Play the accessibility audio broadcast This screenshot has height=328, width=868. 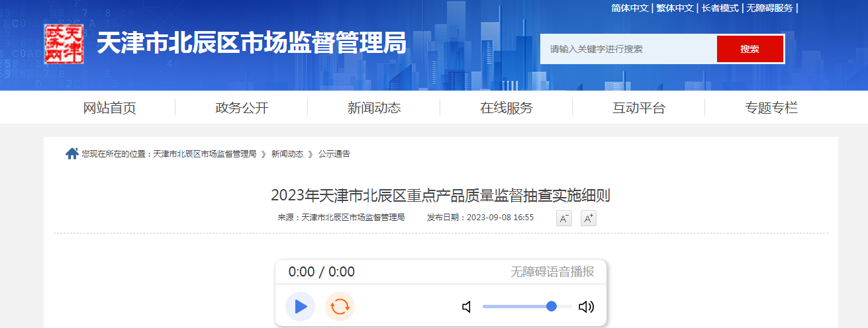(x=300, y=306)
